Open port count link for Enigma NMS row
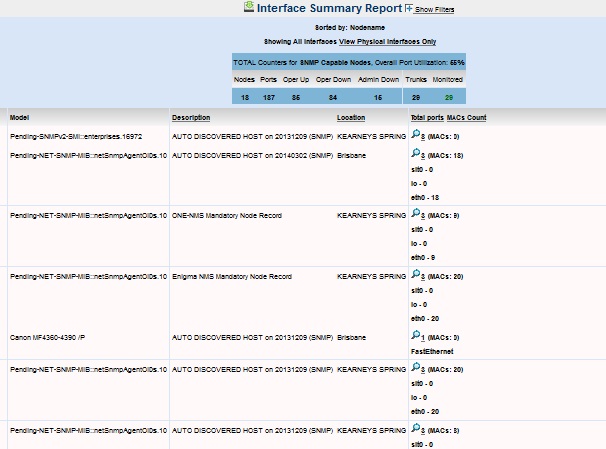This screenshot has width=606, height=449. 423,277
